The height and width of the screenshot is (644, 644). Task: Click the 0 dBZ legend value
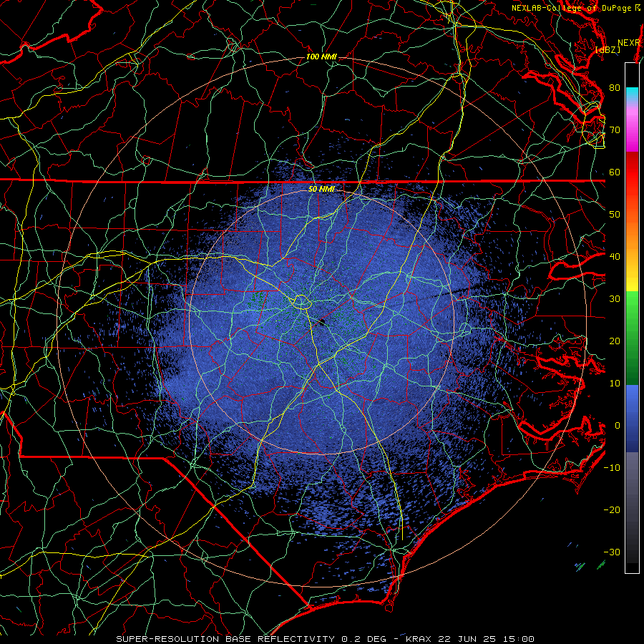tap(618, 426)
